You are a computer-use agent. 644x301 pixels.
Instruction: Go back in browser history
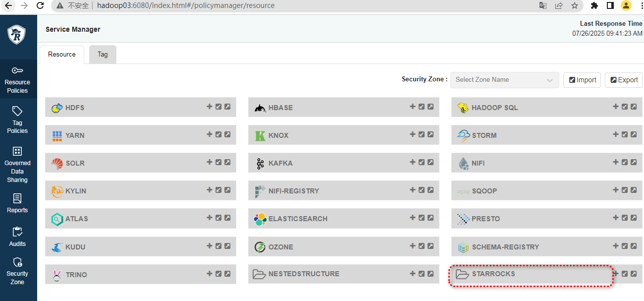(8, 6)
